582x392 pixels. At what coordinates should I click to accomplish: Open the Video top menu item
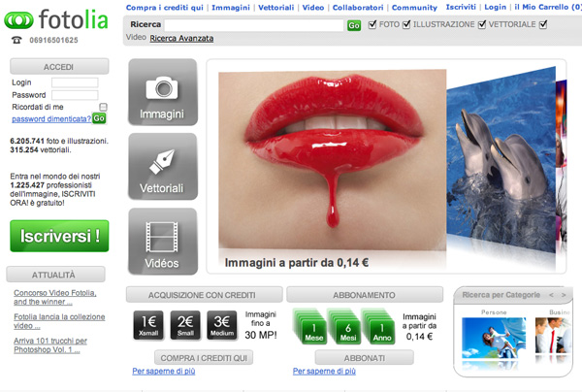pyautogui.click(x=313, y=8)
